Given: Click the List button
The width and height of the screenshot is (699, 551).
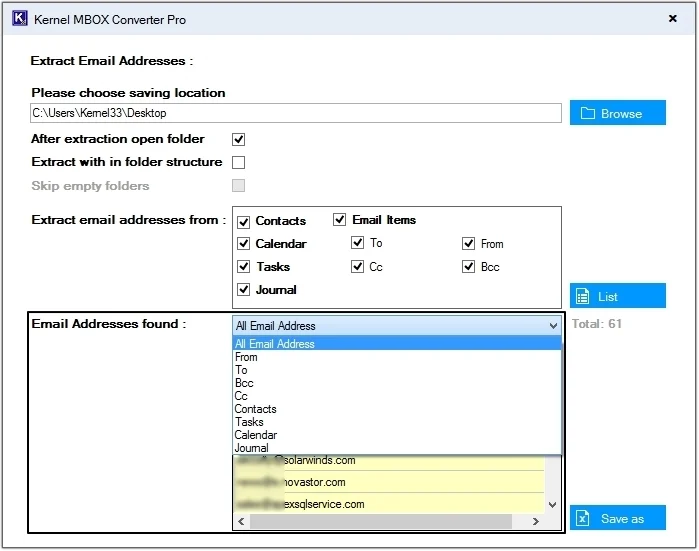Looking at the screenshot, I should [x=617, y=296].
